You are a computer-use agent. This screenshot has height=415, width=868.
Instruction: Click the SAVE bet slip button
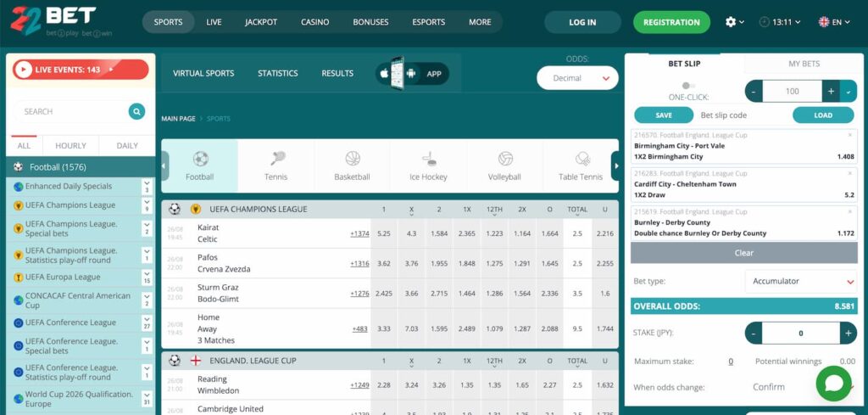pos(664,115)
